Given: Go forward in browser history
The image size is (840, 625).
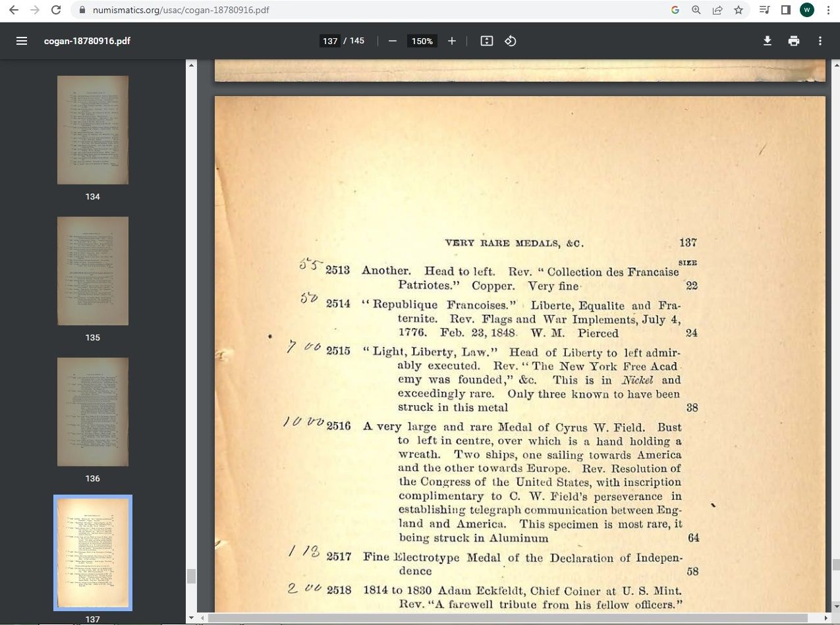Looking at the screenshot, I should point(35,10).
